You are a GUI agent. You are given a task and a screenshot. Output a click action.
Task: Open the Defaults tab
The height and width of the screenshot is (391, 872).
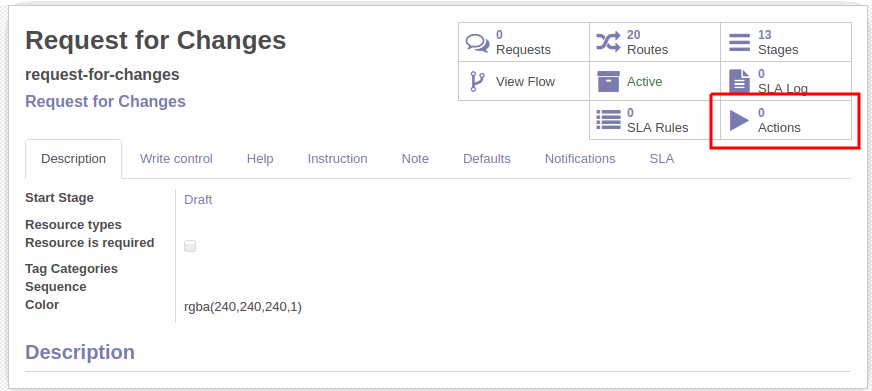click(x=487, y=159)
